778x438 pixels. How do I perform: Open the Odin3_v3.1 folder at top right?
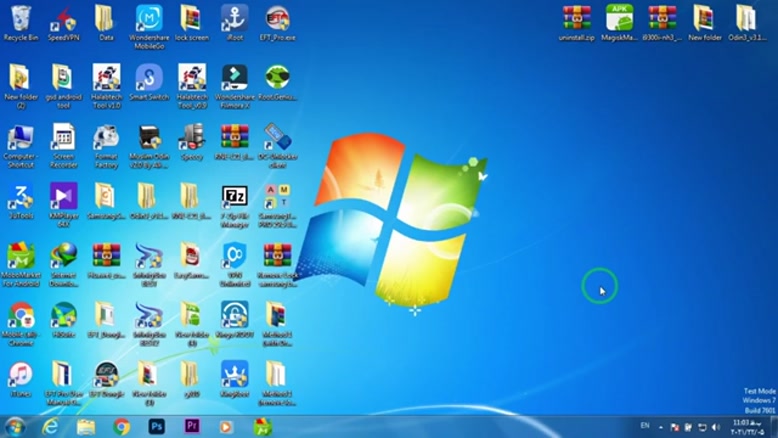[747, 23]
